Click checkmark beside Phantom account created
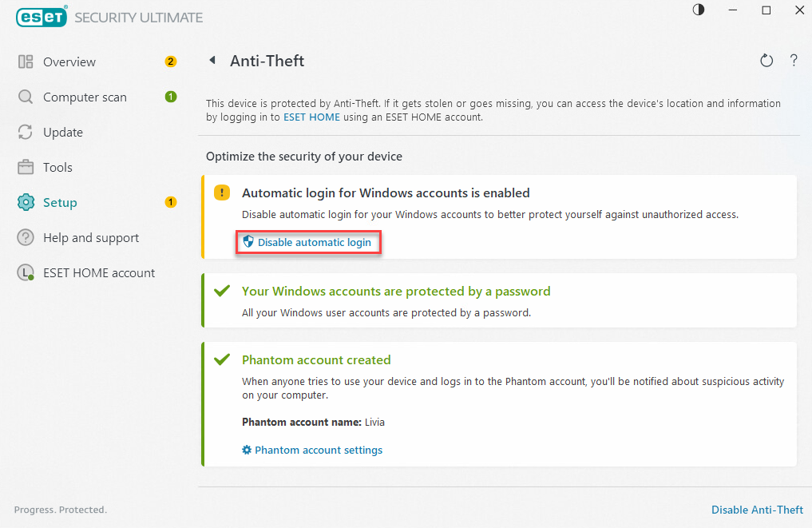Image resolution: width=812 pixels, height=528 pixels. click(222, 359)
